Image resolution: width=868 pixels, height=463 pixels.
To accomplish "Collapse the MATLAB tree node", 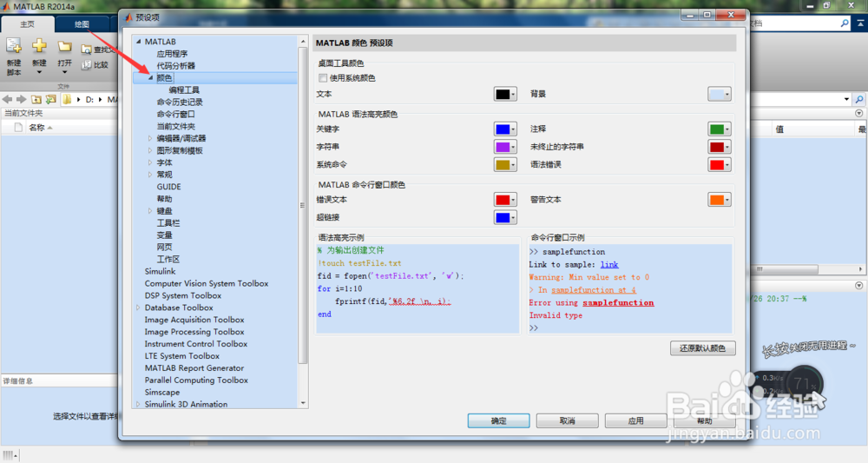I will coord(138,42).
